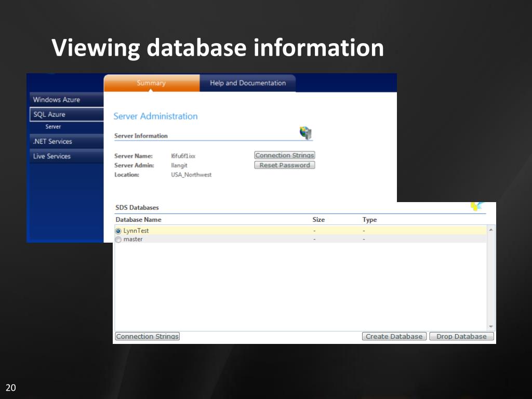Click the Create Database button

coord(394,336)
